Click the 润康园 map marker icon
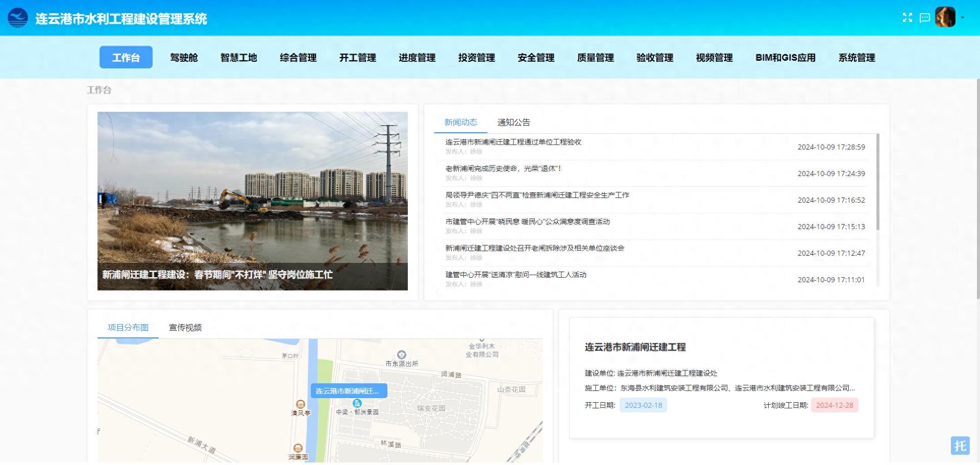 (298, 448)
